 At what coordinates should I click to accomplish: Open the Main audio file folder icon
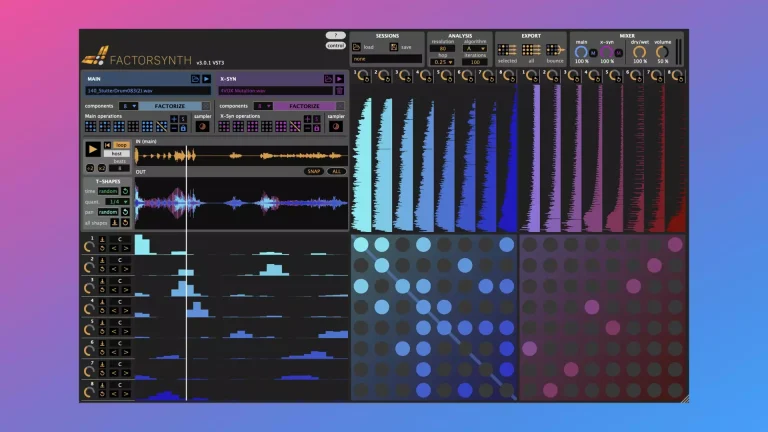coord(195,78)
